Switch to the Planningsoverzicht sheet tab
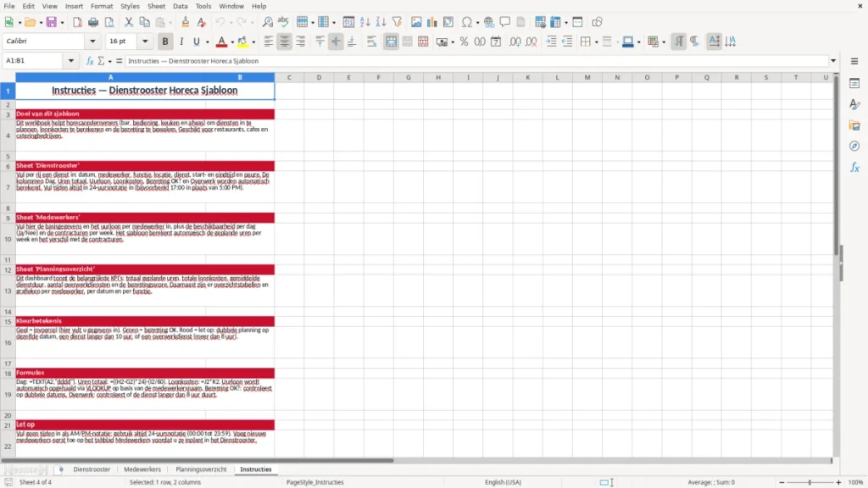 point(201,469)
